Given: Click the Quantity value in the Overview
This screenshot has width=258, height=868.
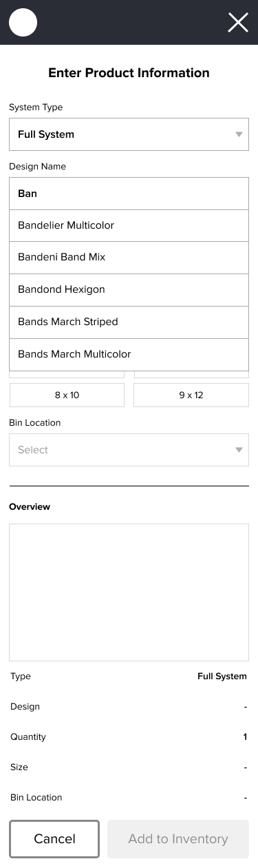Looking at the screenshot, I should [245, 737].
